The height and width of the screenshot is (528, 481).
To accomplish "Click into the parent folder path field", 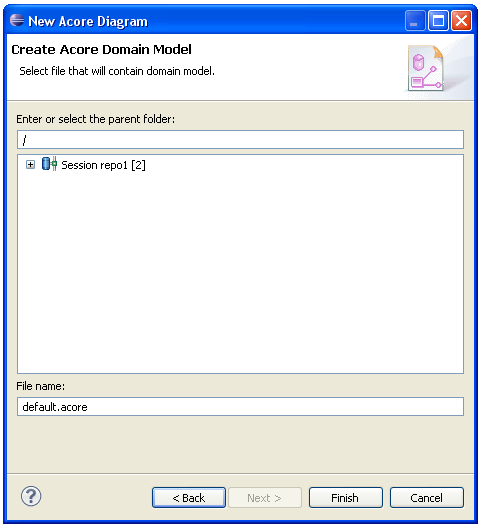I will tap(240, 139).
